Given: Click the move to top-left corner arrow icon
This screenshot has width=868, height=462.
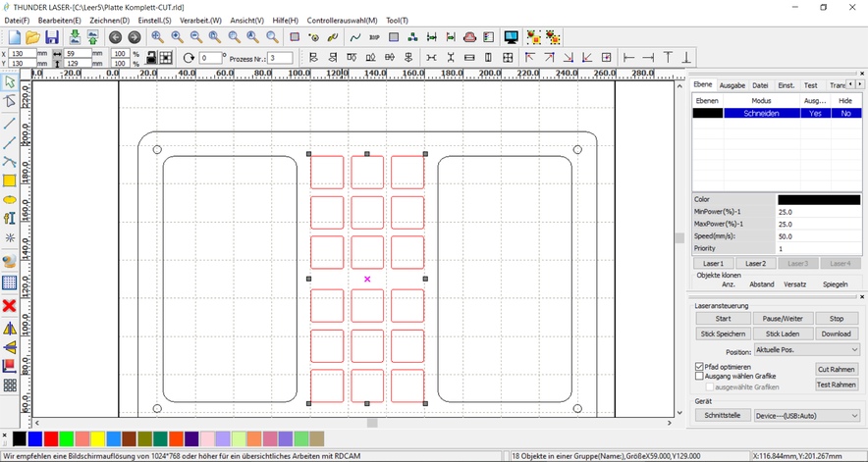Looking at the screenshot, I should (530, 57).
